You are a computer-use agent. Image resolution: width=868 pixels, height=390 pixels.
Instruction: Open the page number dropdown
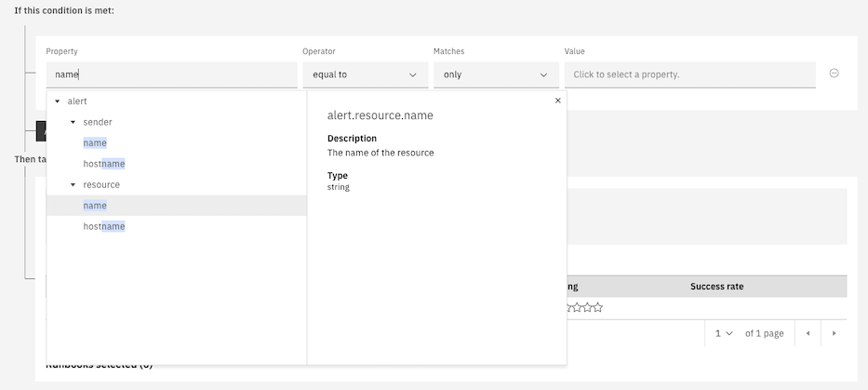pyautogui.click(x=724, y=333)
